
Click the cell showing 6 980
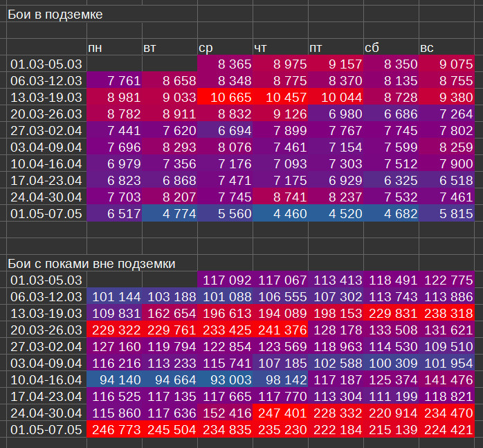click(x=336, y=114)
